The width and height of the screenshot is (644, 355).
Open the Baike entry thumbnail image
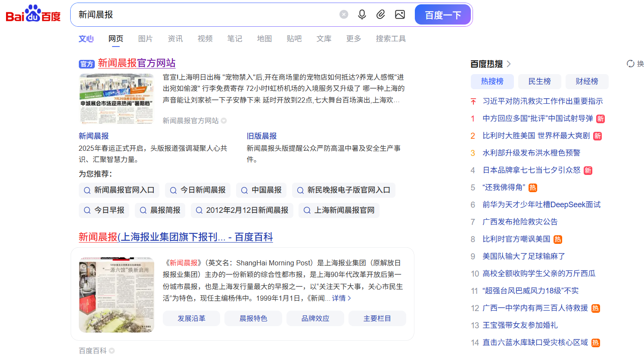pyautogui.click(x=116, y=295)
